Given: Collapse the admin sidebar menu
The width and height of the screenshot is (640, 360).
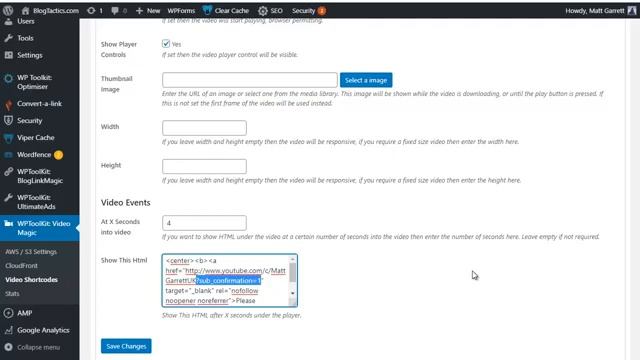Looking at the screenshot, I should coord(38,347).
